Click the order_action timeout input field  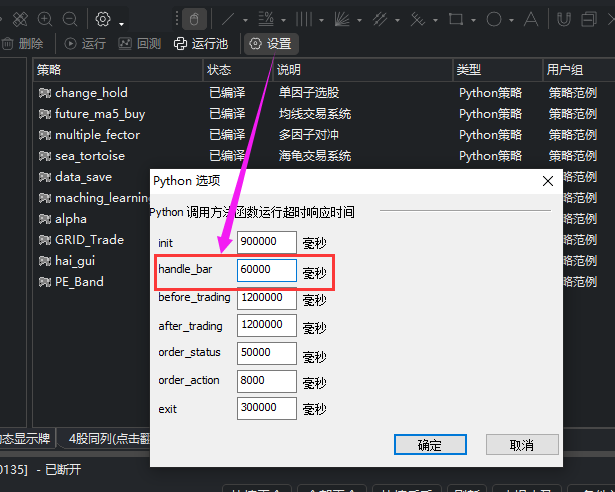pos(267,381)
